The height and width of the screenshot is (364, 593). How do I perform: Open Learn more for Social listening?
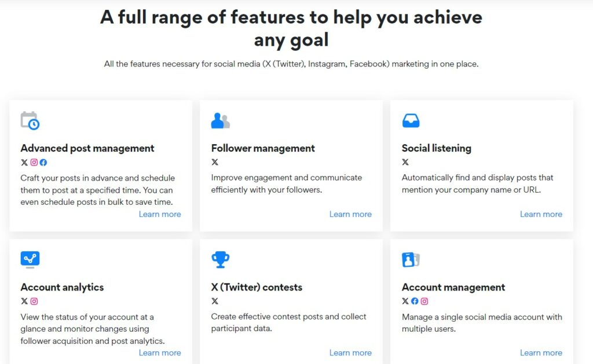point(541,214)
